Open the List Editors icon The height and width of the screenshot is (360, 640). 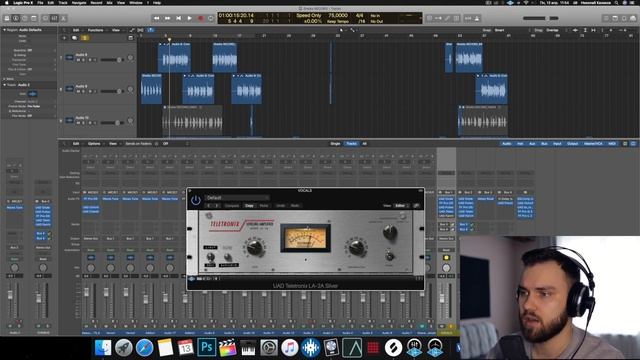coord(606,18)
